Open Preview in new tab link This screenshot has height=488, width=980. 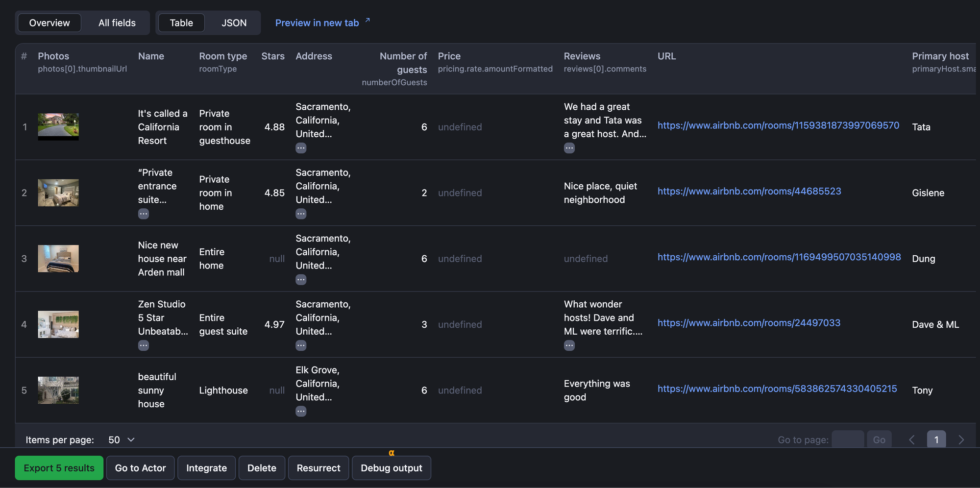tap(317, 23)
